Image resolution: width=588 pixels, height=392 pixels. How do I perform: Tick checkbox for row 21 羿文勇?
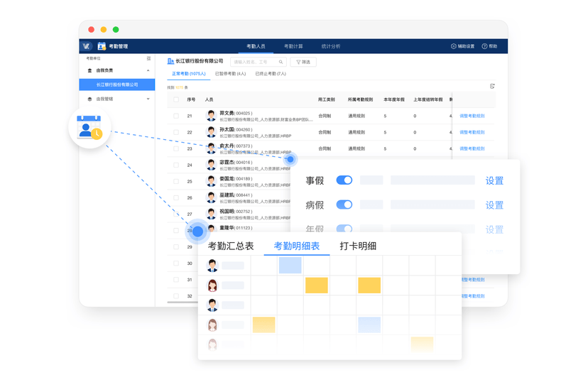[x=176, y=116]
